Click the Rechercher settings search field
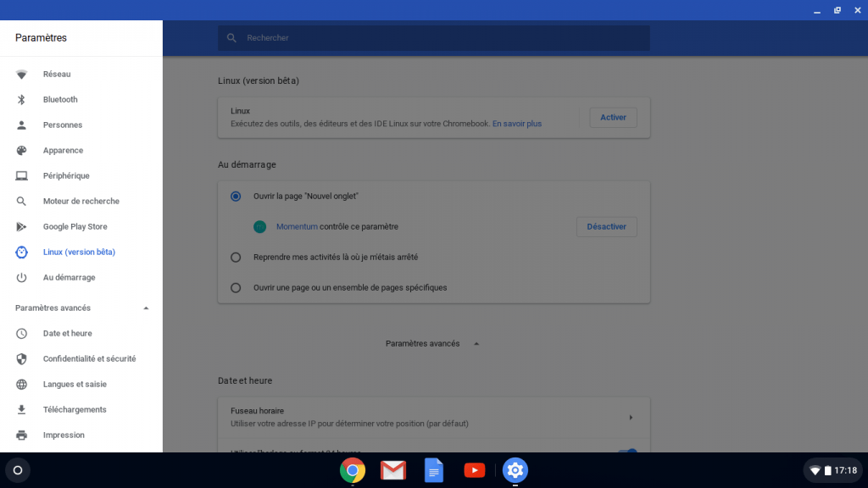This screenshot has width=868, height=488. pos(441,38)
